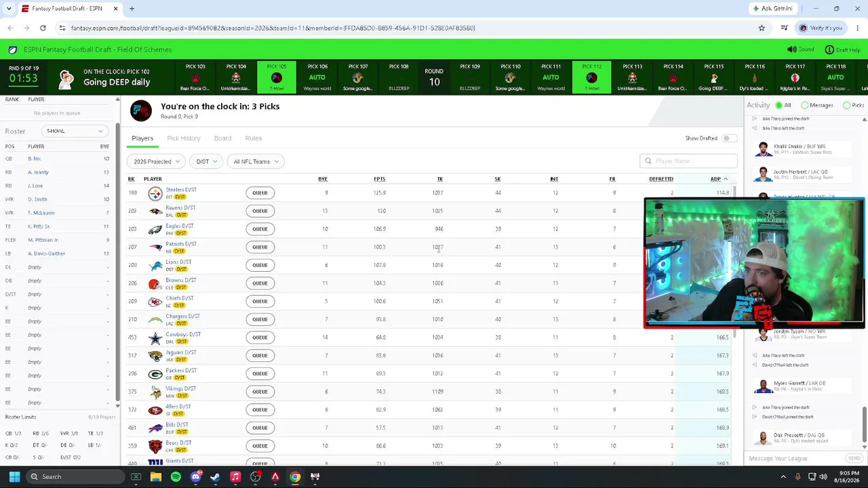Screen dimensions: 868x488
Task: Reload the page in Chrome
Action: pyautogui.click(x=43, y=28)
